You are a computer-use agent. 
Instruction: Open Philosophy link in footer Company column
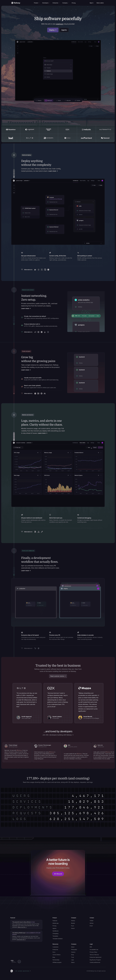(x=74, y=950)
